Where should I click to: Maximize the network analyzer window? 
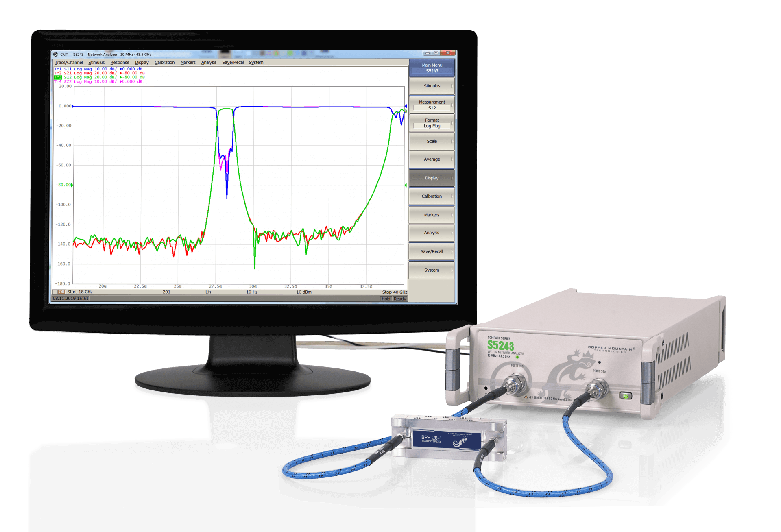pyautogui.click(x=436, y=53)
